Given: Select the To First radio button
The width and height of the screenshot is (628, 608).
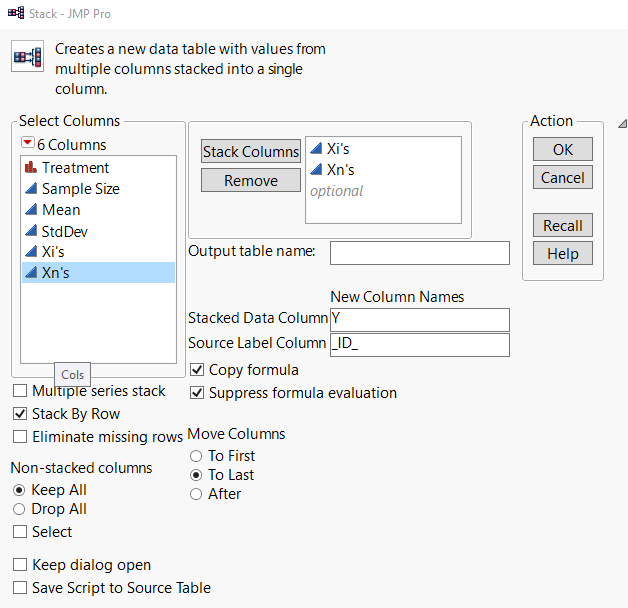Looking at the screenshot, I should click(x=196, y=456).
